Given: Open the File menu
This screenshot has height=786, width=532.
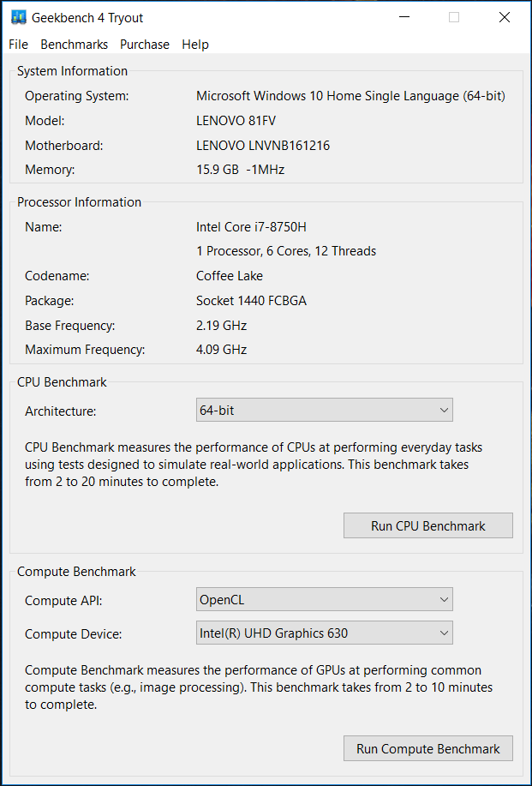Looking at the screenshot, I should pyautogui.click(x=17, y=44).
